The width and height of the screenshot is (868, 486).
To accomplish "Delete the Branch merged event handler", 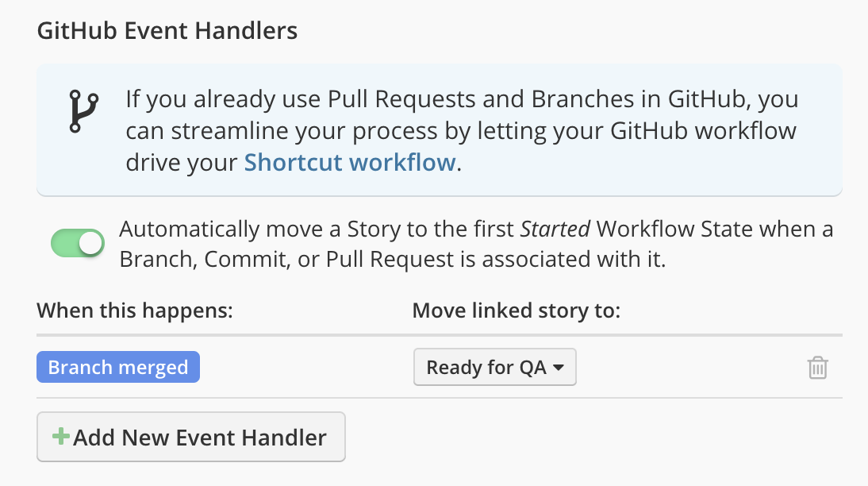I will coord(817,368).
